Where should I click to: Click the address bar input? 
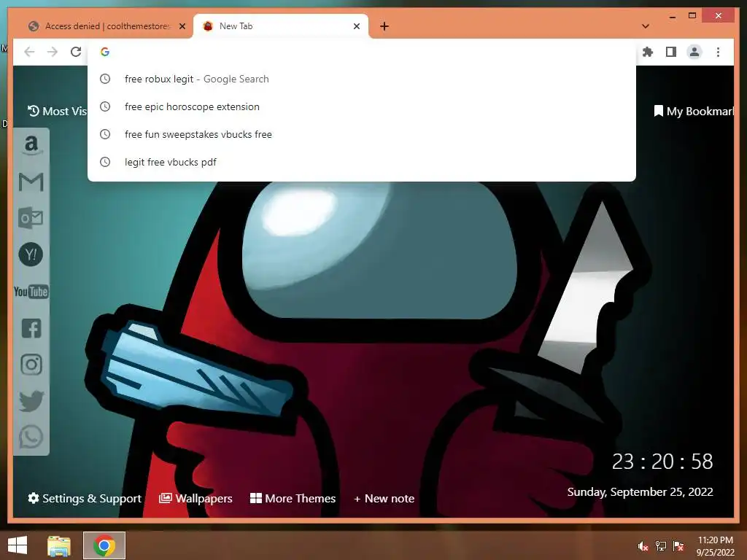362,52
